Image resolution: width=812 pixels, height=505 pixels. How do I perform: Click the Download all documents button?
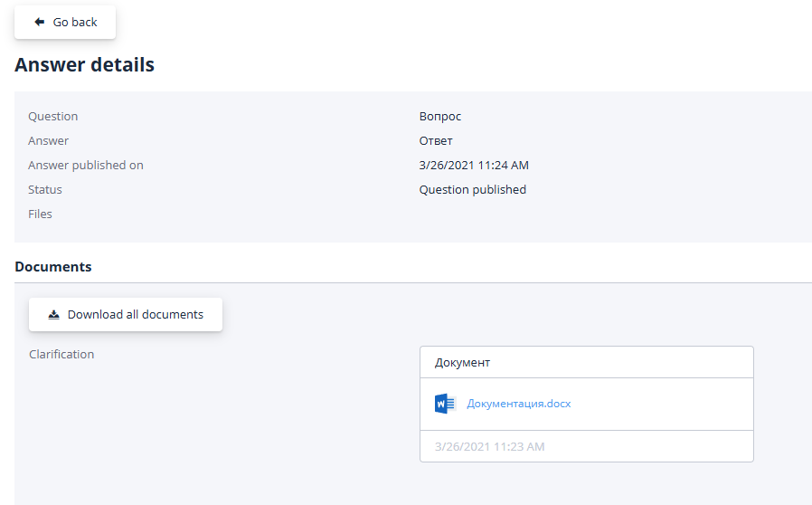(x=126, y=315)
